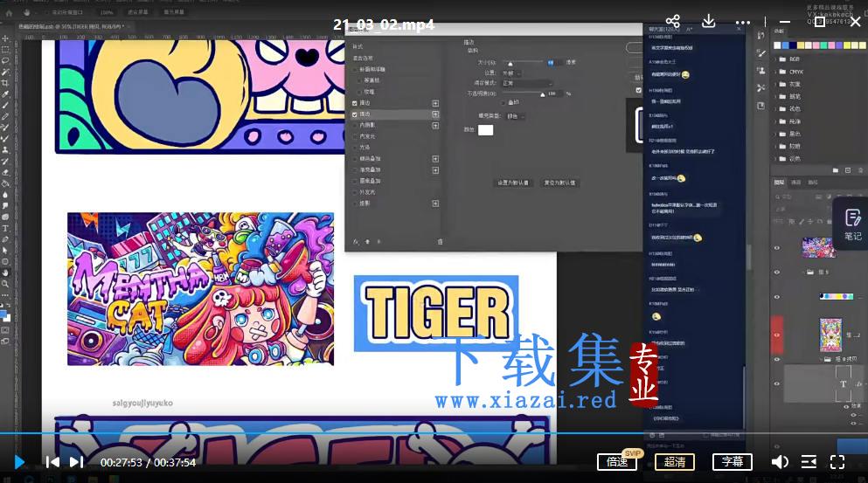The height and width of the screenshot is (483, 868).
Task: Select the Magic Wand tool
Action: click(x=5, y=72)
